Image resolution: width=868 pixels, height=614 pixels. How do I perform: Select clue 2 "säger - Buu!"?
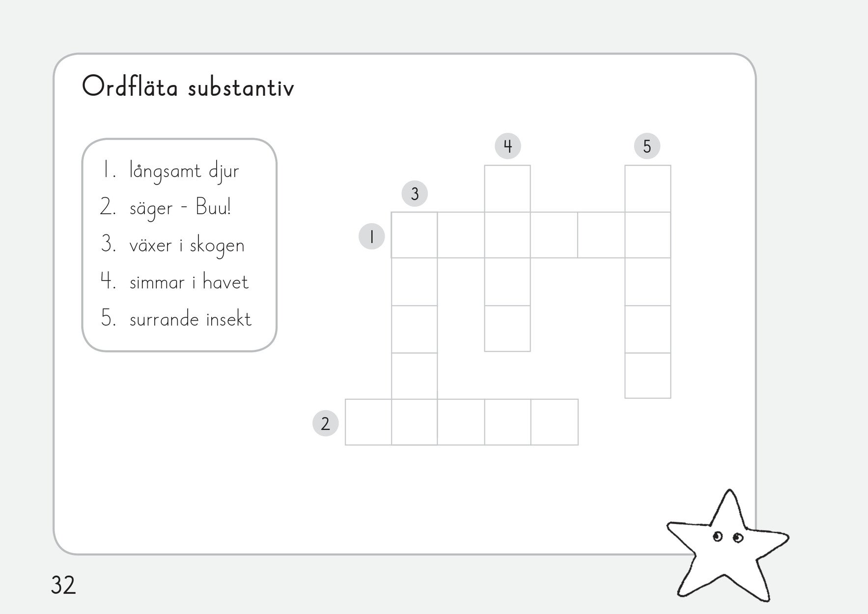click(180, 208)
